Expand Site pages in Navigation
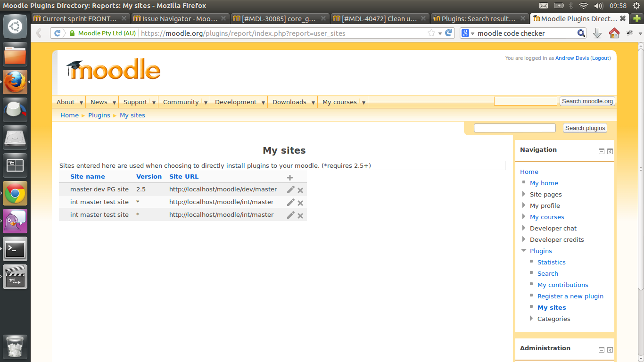 [524, 194]
